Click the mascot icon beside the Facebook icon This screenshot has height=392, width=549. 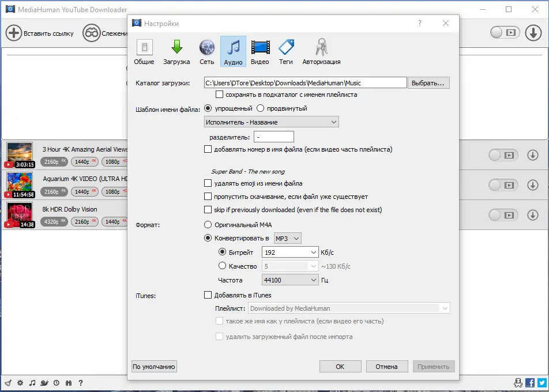pyautogui.click(x=518, y=383)
